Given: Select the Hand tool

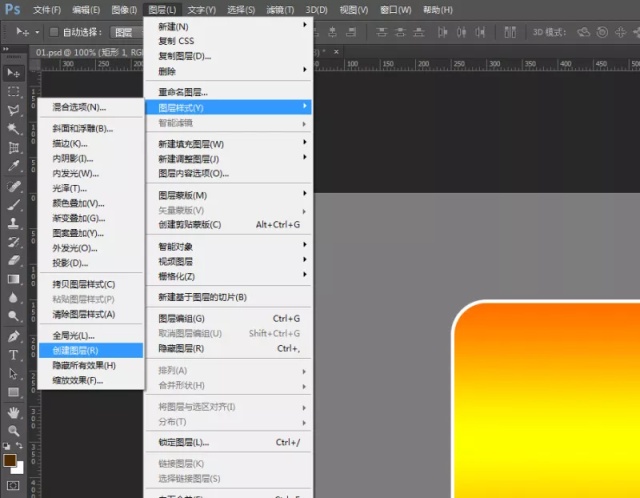Looking at the screenshot, I should pyautogui.click(x=13, y=412).
